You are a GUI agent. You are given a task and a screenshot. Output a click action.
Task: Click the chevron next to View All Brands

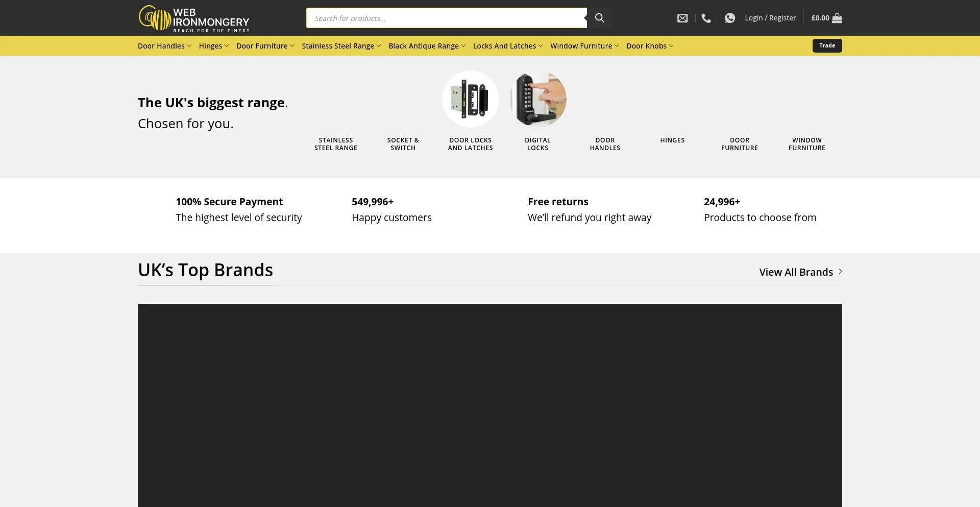pyautogui.click(x=840, y=272)
